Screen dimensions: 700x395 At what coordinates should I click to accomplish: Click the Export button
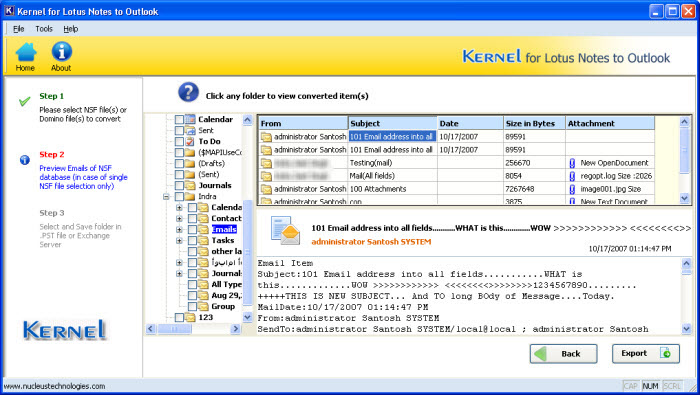click(x=646, y=353)
